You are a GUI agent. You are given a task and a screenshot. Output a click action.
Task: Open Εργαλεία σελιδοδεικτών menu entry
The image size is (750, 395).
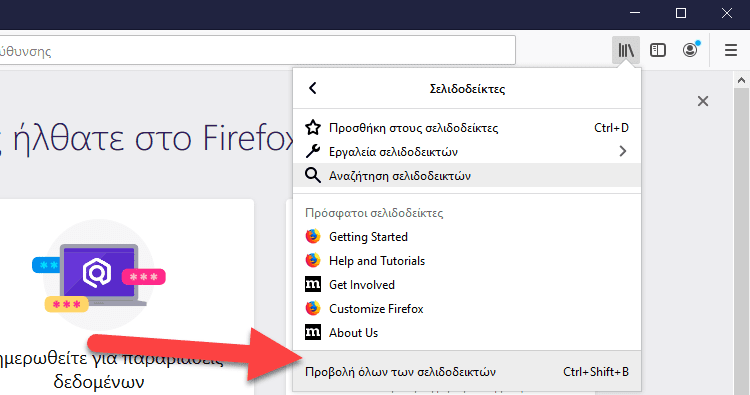[467, 152]
